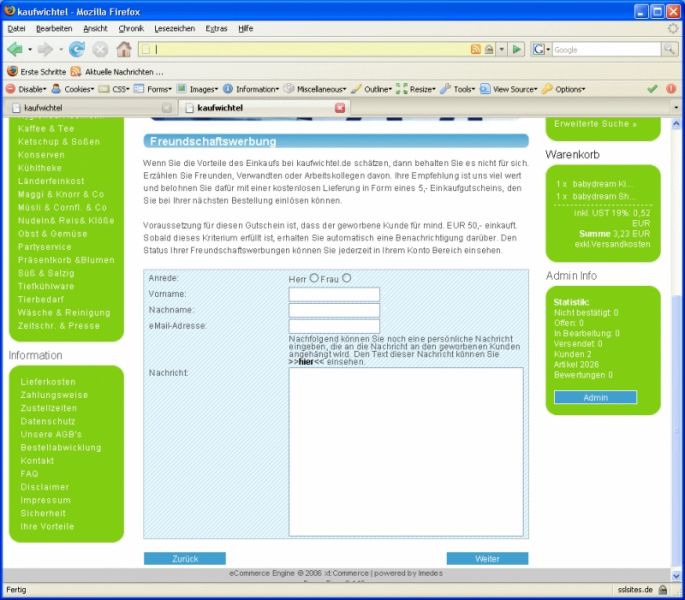Image resolution: width=685 pixels, height=600 pixels.
Task: Select the Frau radio button
Action: 346,278
